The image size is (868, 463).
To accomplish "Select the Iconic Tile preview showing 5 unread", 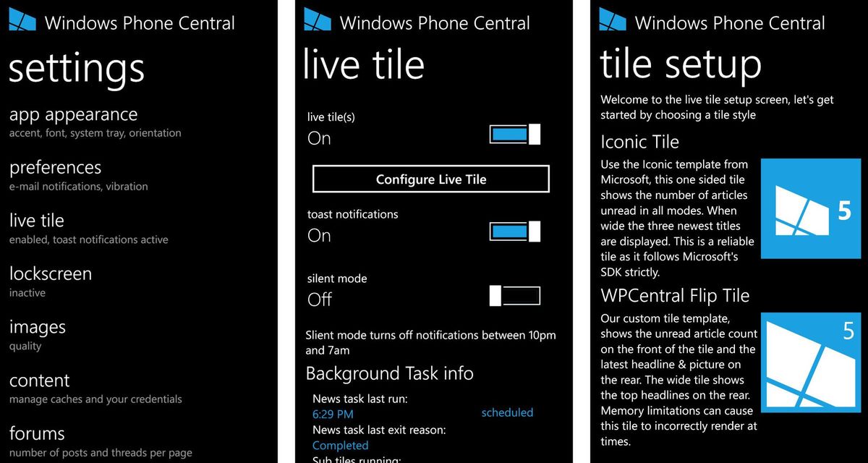I will point(810,208).
